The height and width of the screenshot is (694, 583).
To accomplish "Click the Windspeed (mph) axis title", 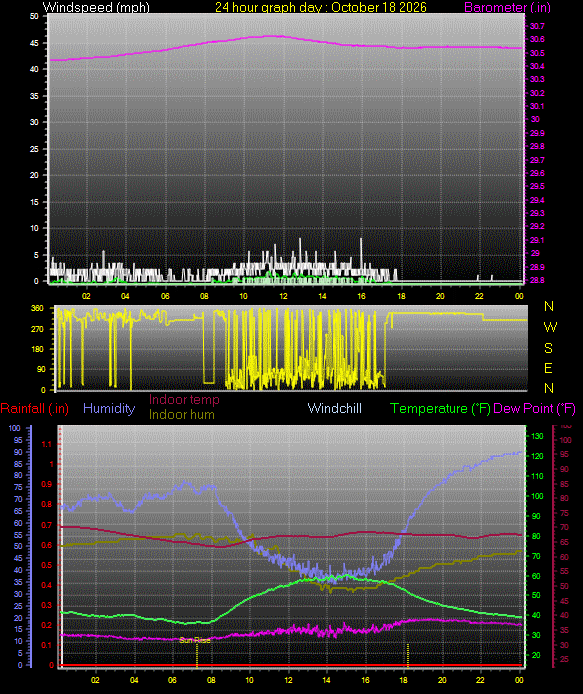I will pos(96,7).
